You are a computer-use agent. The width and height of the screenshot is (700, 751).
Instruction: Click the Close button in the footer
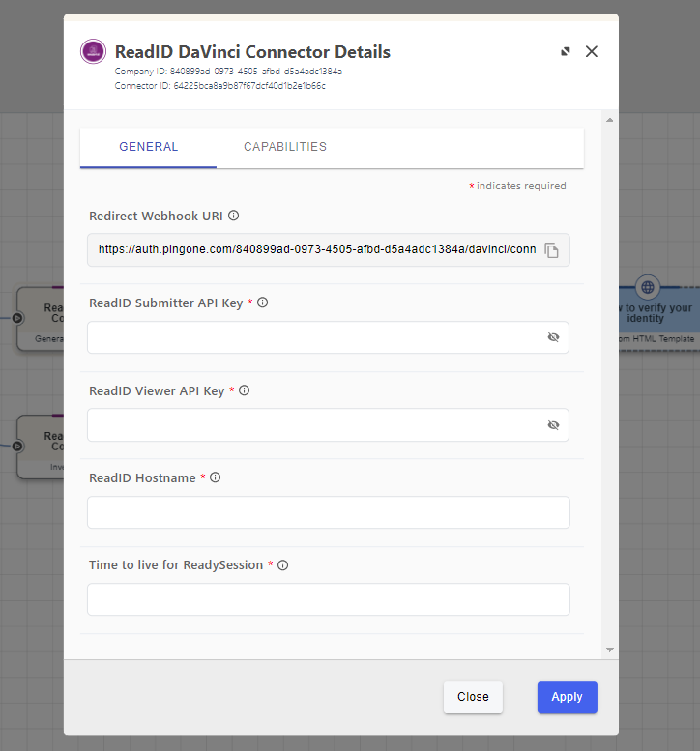[x=473, y=697]
